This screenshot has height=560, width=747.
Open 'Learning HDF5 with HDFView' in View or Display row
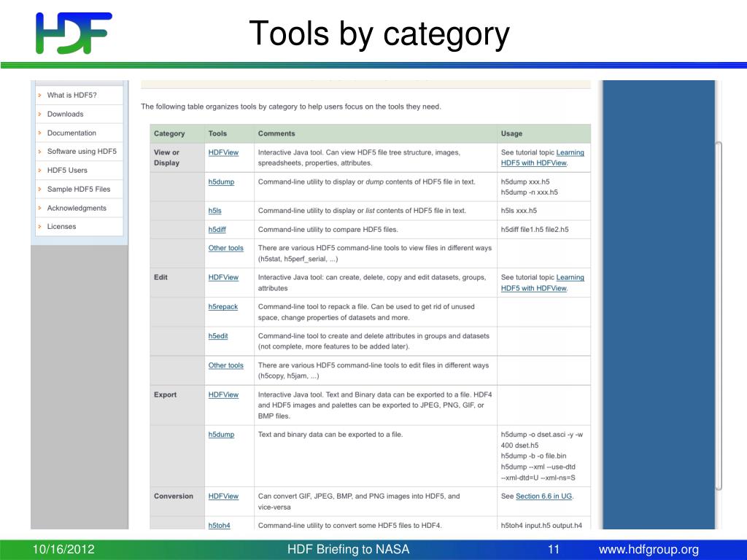[x=543, y=157]
